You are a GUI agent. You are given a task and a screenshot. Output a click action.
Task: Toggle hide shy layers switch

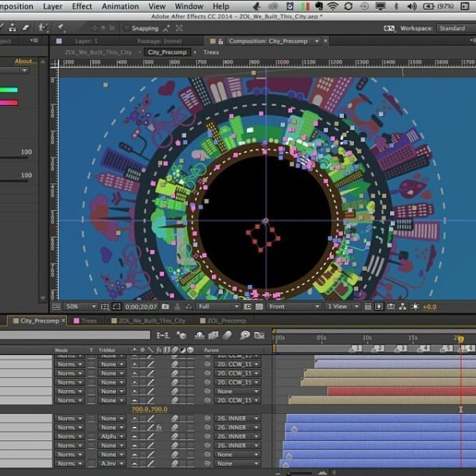[x=199, y=335]
